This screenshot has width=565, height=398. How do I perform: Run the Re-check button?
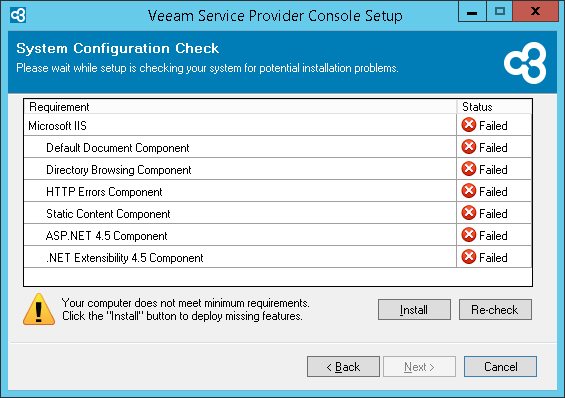pyautogui.click(x=495, y=309)
